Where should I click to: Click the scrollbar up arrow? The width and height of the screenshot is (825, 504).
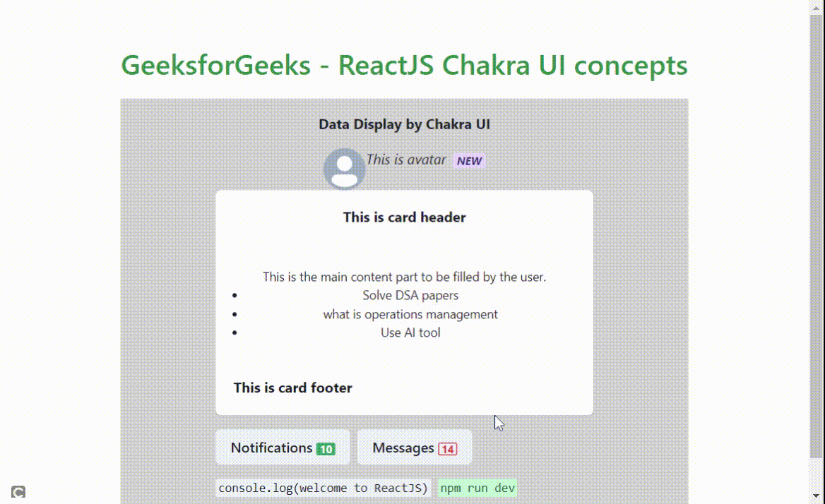[816, 7]
